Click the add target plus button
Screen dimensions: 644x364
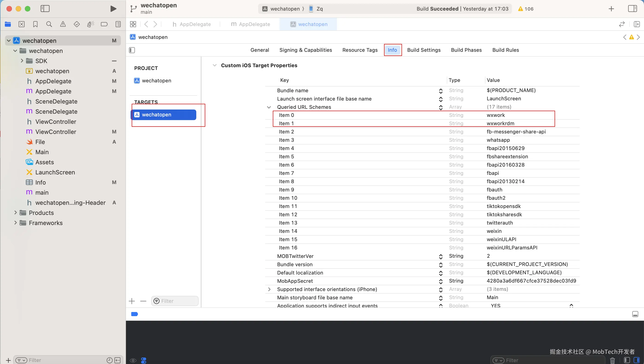(132, 301)
